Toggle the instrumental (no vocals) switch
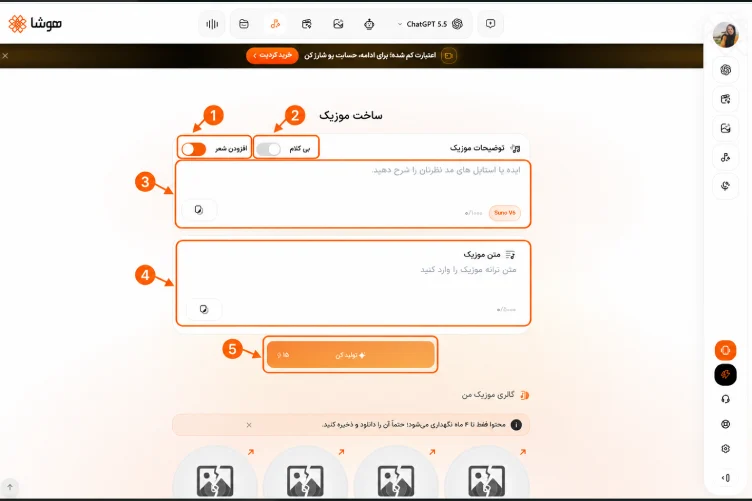The width and height of the screenshot is (752, 501). (x=269, y=149)
